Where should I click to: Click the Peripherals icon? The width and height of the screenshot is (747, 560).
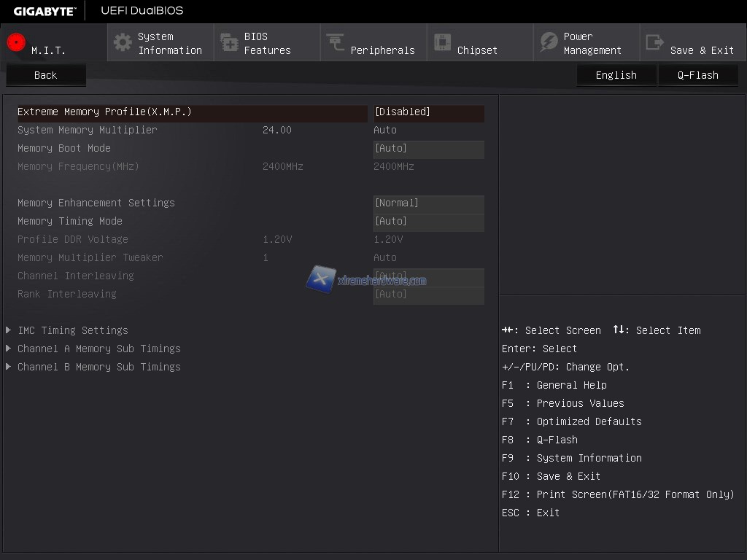(x=336, y=42)
